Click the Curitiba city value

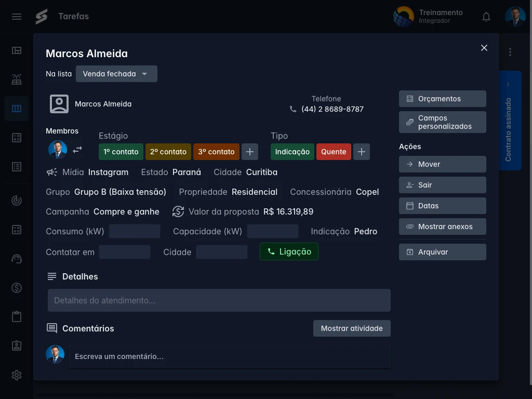click(x=262, y=172)
